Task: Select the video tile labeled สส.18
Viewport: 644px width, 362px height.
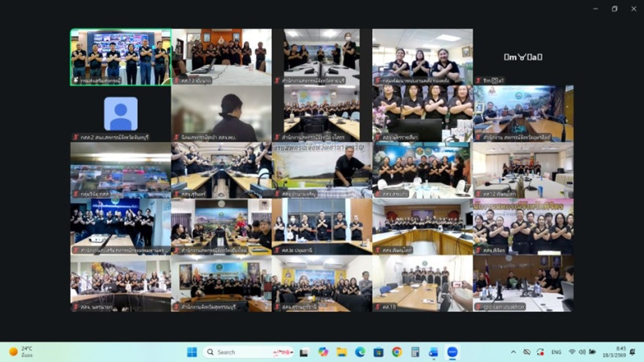Action: coord(422,283)
